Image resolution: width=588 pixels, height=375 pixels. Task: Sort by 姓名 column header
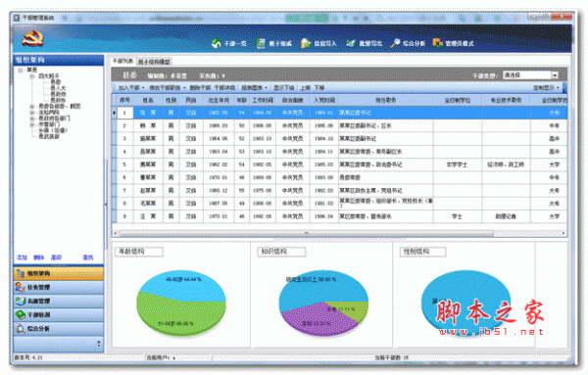point(148,100)
